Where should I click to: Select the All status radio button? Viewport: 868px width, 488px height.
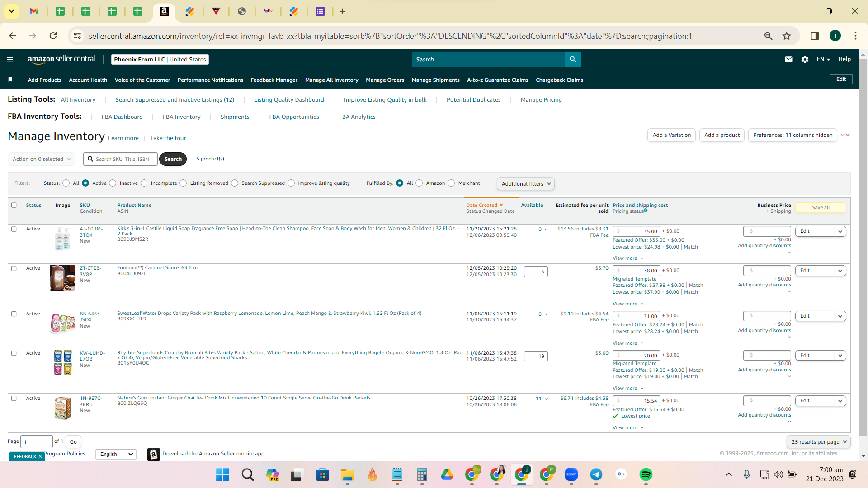point(66,183)
